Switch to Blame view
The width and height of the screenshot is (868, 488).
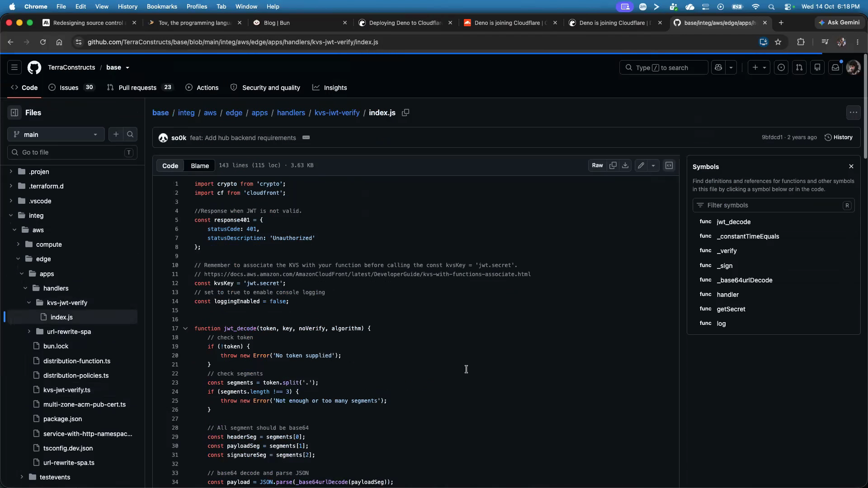pyautogui.click(x=200, y=166)
